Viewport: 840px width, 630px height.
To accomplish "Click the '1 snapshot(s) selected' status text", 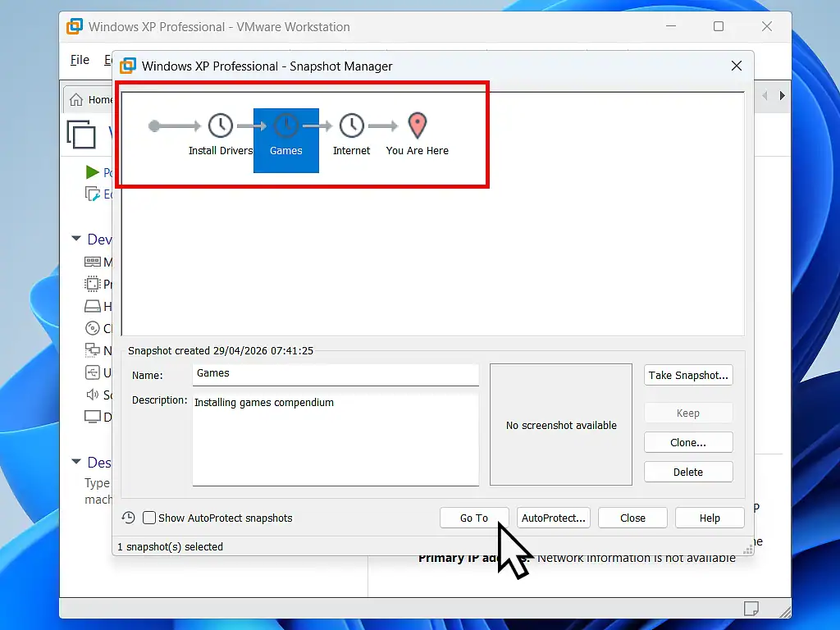I will tap(171, 546).
